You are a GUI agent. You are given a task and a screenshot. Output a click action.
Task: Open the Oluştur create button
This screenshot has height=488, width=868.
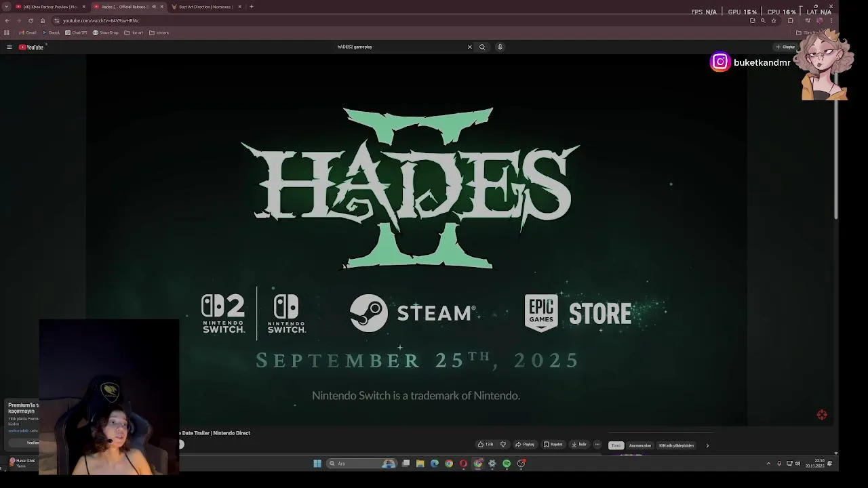point(785,47)
